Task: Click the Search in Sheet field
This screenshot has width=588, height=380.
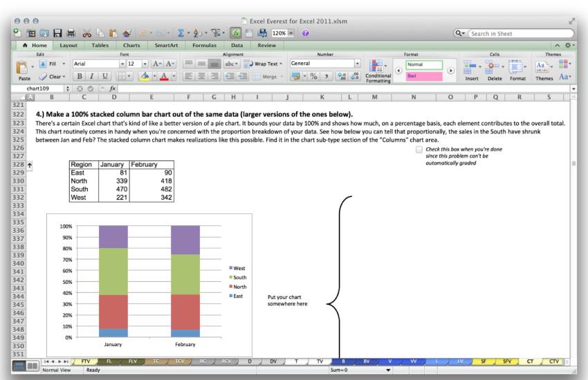Action: pyautogui.click(x=520, y=34)
